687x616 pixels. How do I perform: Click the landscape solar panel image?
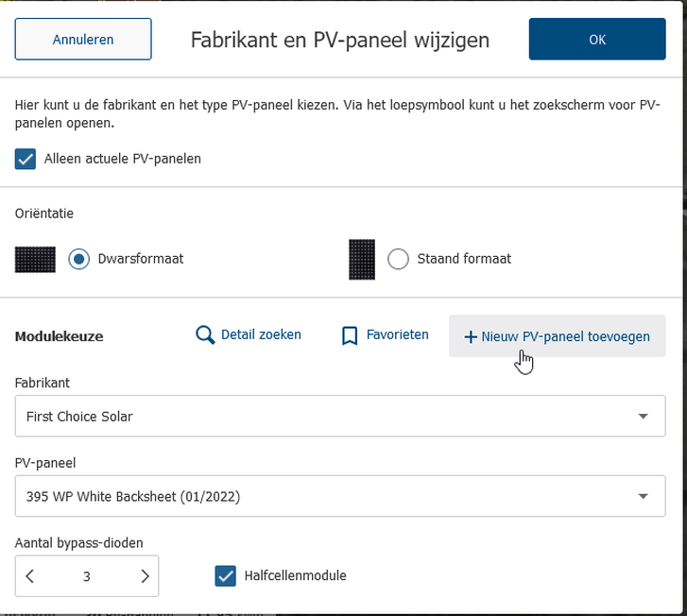(x=35, y=259)
